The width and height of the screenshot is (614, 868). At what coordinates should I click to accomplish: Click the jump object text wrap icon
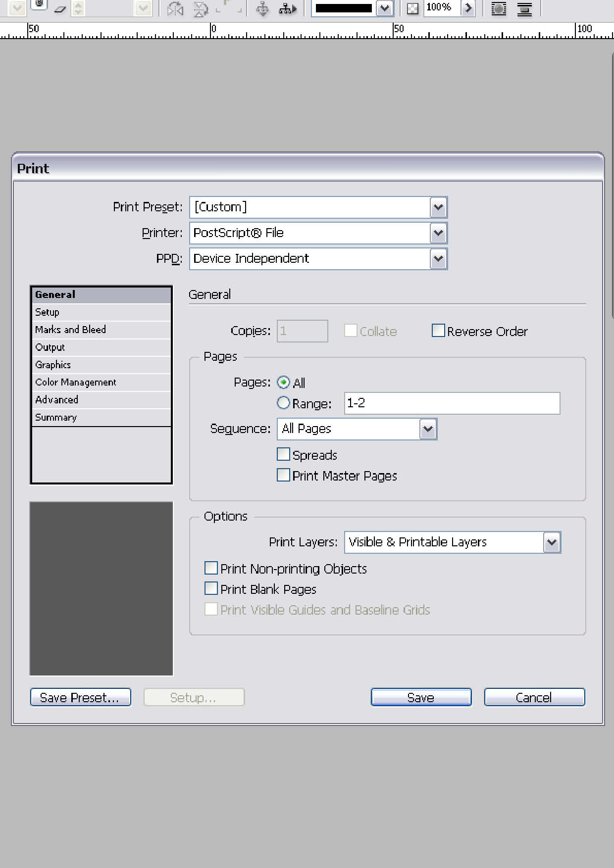point(524,8)
